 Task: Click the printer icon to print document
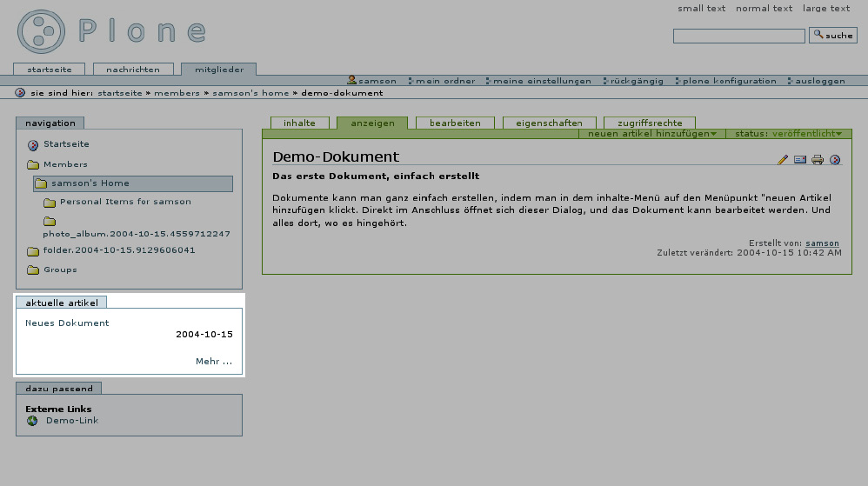(x=818, y=160)
